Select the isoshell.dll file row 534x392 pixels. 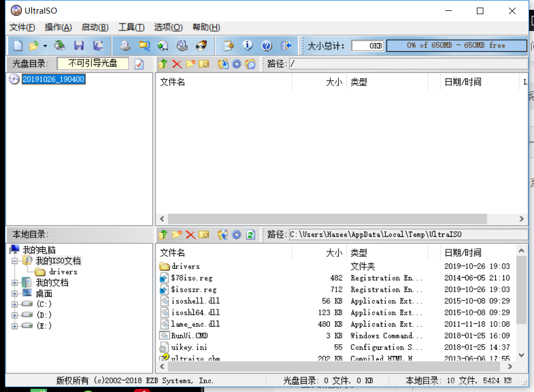pos(335,301)
